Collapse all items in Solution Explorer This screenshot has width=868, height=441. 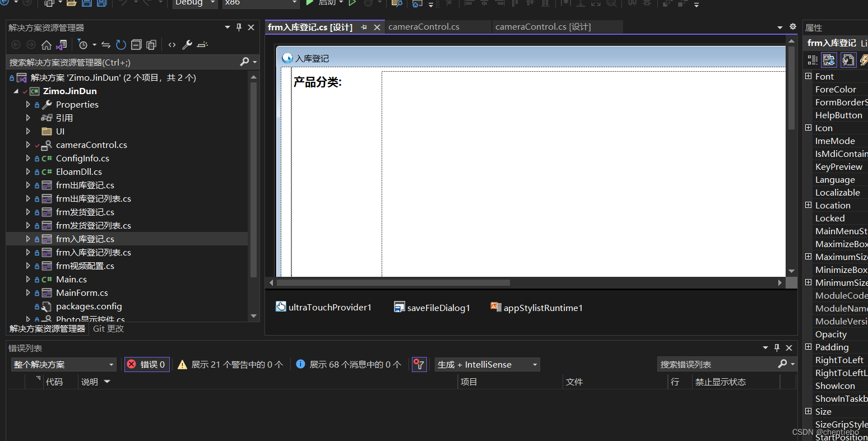click(x=136, y=45)
